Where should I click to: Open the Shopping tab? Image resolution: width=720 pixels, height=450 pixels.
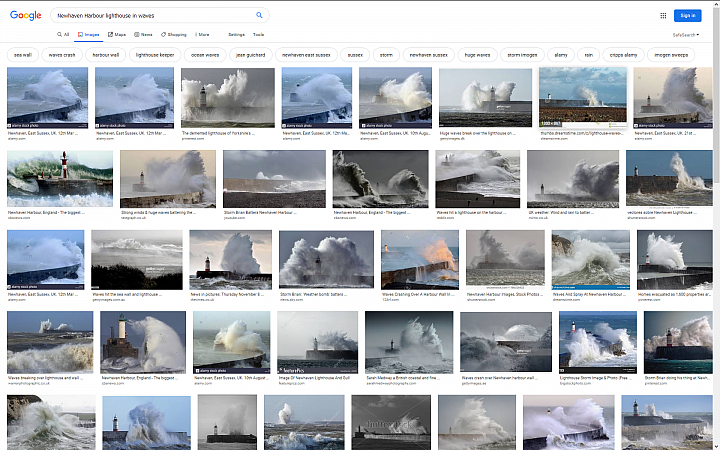click(x=174, y=34)
